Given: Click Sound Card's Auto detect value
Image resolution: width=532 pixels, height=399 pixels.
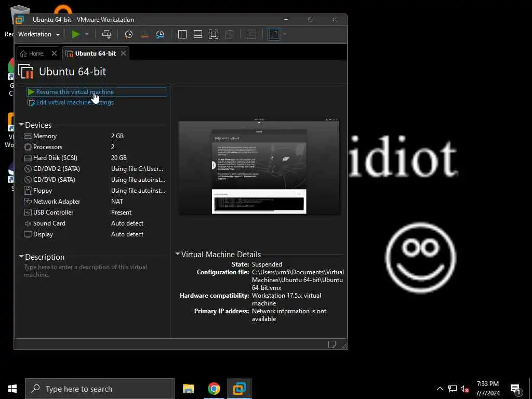Looking at the screenshot, I should [127, 223].
